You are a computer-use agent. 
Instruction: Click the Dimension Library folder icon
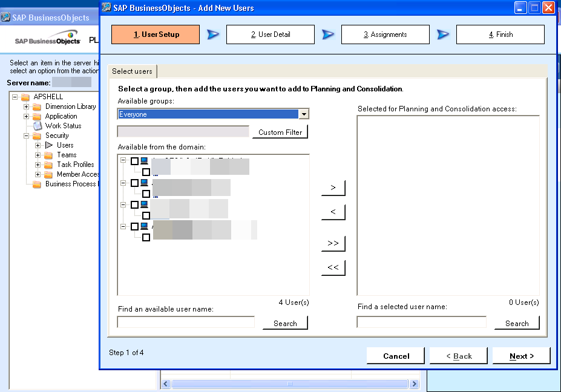click(x=37, y=106)
